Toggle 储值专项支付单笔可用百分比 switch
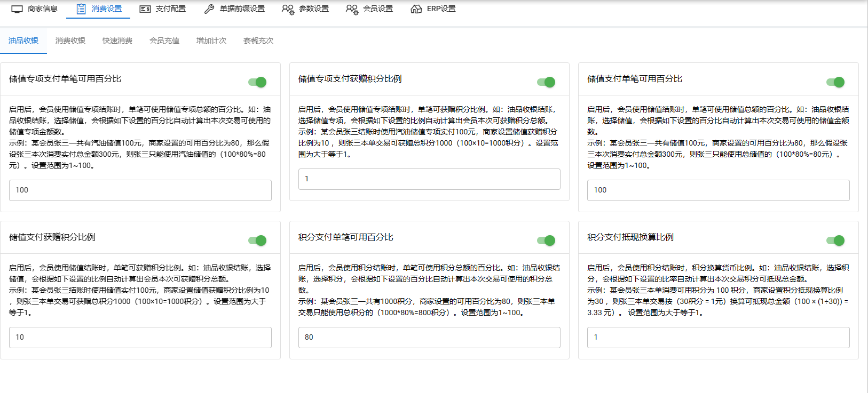The image size is (868, 393). click(257, 82)
